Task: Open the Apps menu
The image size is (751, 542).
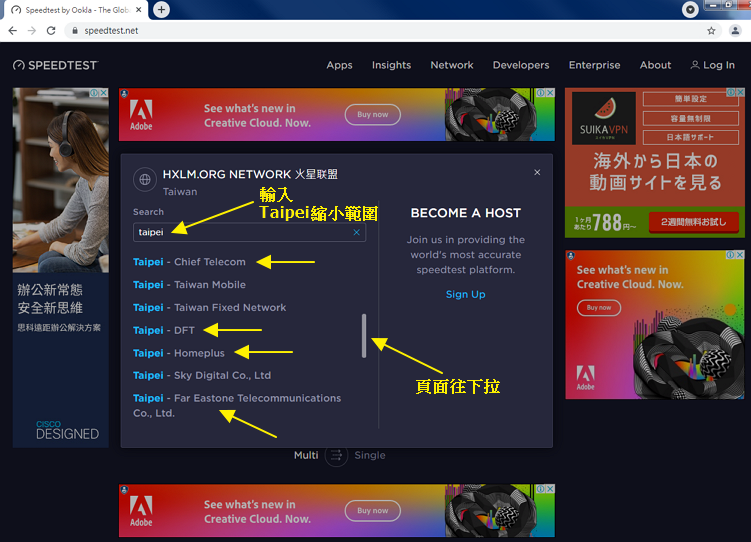Action: 339,65
